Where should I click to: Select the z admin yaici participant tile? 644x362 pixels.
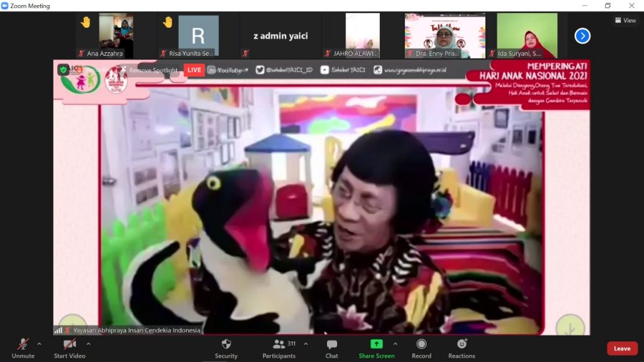point(280,36)
